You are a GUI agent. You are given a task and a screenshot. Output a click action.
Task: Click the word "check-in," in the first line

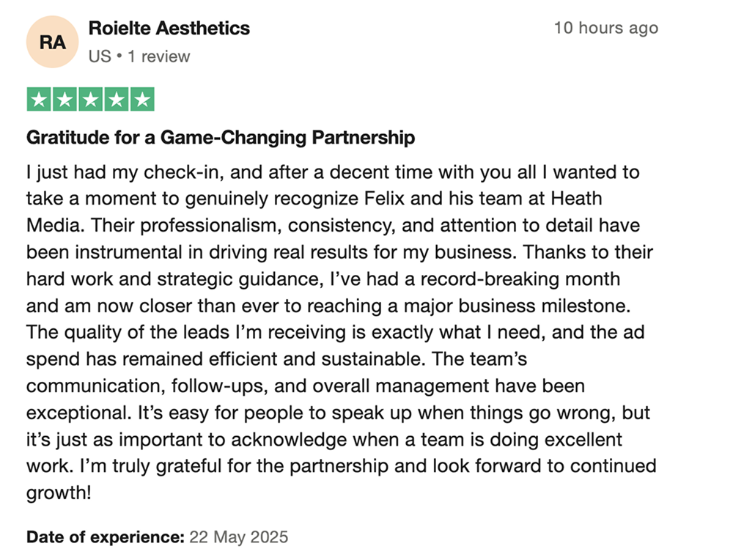click(x=184, y=172)
